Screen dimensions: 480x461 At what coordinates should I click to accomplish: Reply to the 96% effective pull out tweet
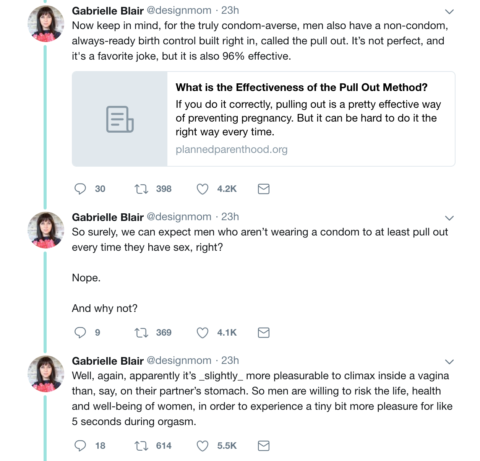(80, 189)
